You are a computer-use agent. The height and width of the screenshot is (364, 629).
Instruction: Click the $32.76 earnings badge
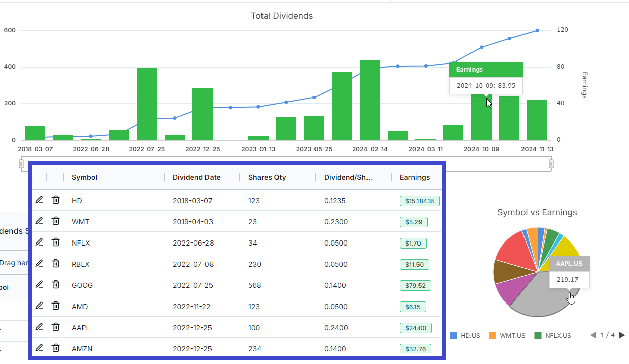[x=415, y=349]
